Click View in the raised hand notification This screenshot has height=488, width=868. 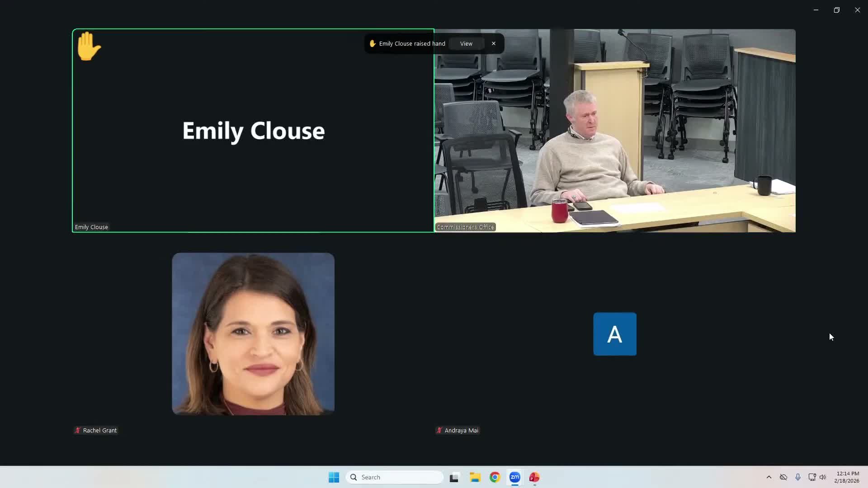[x=466, y=44]
